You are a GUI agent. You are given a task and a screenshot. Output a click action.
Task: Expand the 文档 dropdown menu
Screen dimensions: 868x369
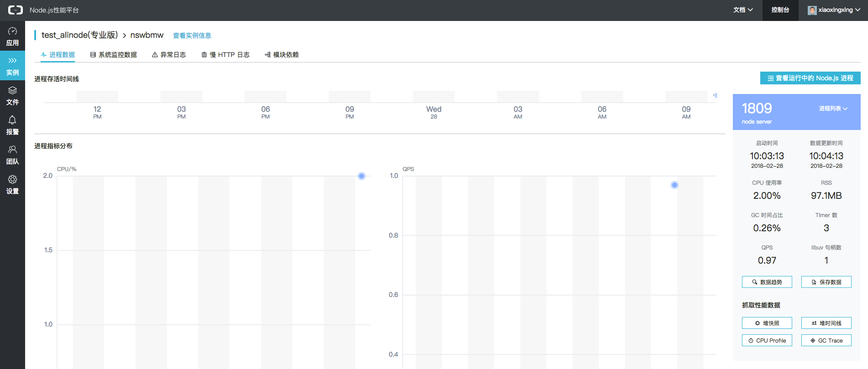pos(743,10)
